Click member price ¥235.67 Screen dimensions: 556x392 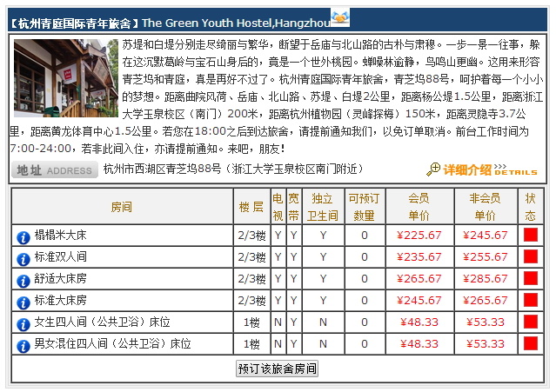(419, 256)
